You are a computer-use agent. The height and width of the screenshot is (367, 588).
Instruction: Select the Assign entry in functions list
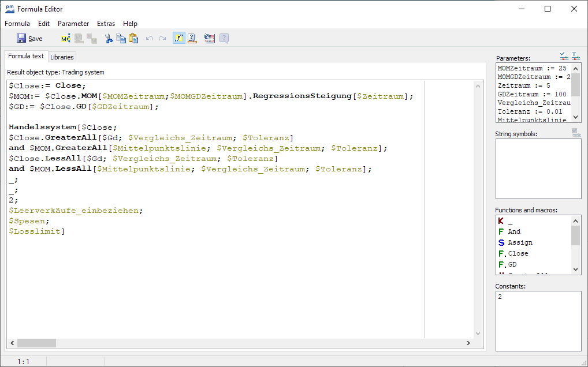coord(520,242)
